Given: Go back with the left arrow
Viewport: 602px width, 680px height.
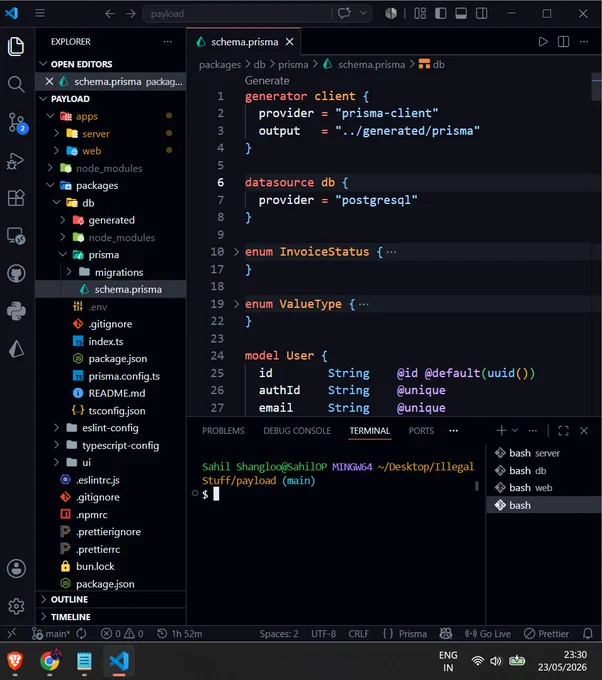Looking at the screenshot, I should click(x=110, y=13).
